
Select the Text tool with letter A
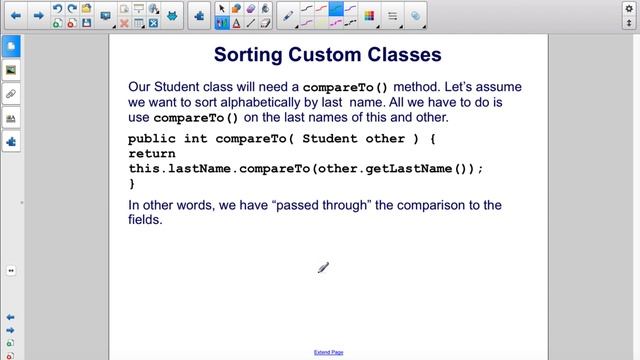(x=236, y=23)
